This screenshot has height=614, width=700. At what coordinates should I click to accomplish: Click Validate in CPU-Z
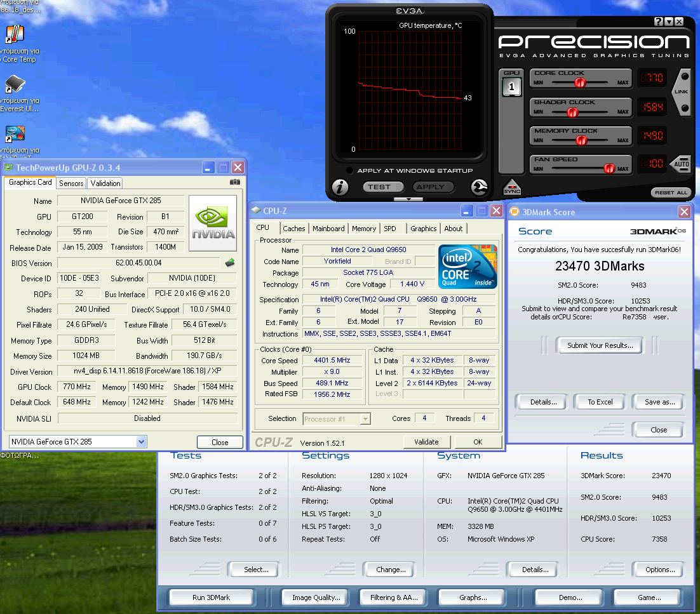point(426,442)
